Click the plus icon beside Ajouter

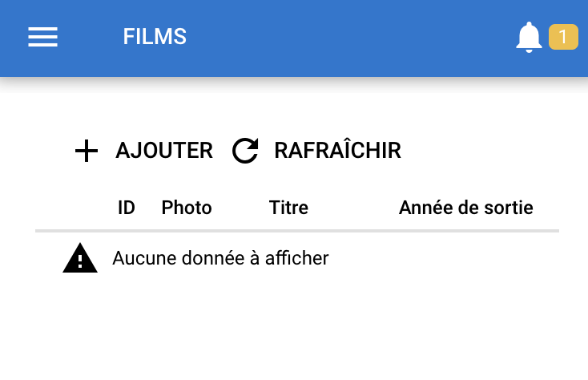(x=87, y=151)
